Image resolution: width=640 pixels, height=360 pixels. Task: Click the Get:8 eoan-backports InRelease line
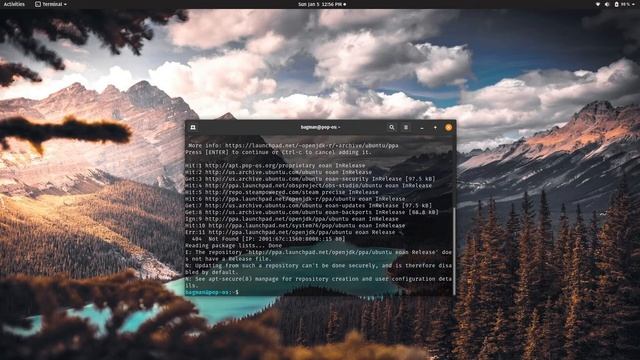click(312, 212)
